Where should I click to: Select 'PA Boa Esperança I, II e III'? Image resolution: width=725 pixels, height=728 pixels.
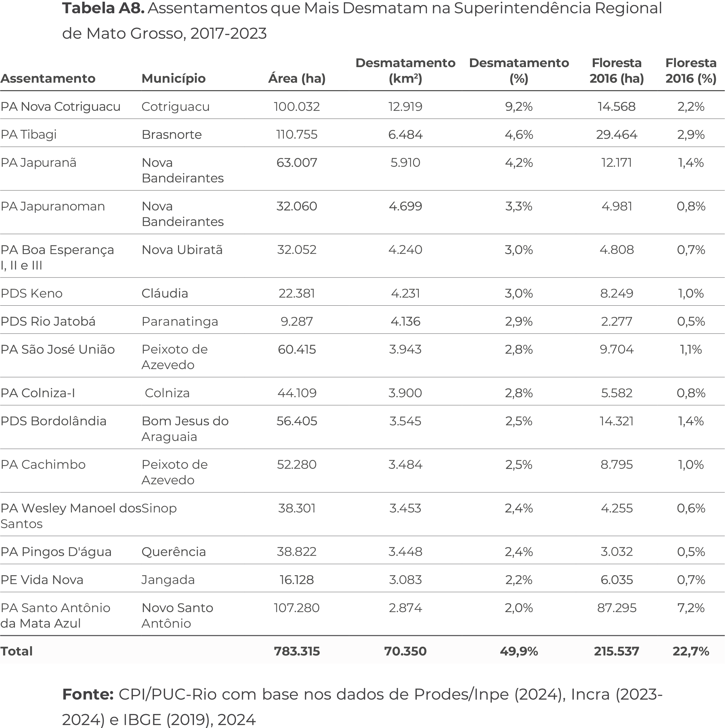point(57,258)
